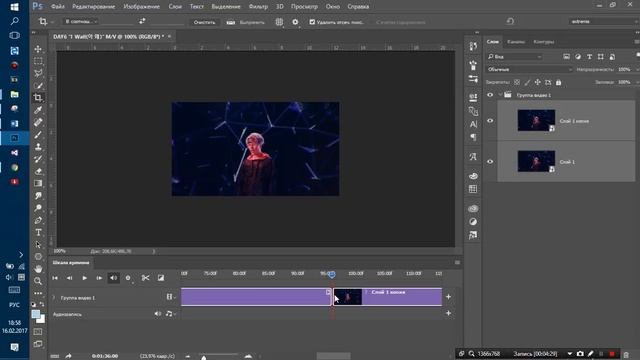Toggle the layer filter on/off switch
Image resolution: width=640 pixels, height=360 pixels.
coord(638,55)
